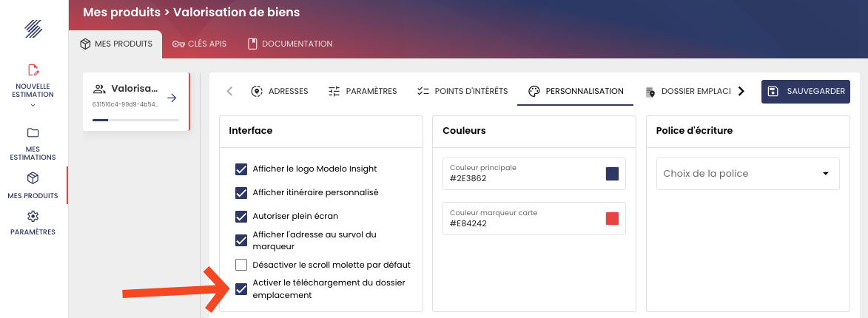Click the Police d'écriture heading
Viewport: 868px width, 318px height.
click(x=694, y=130)
